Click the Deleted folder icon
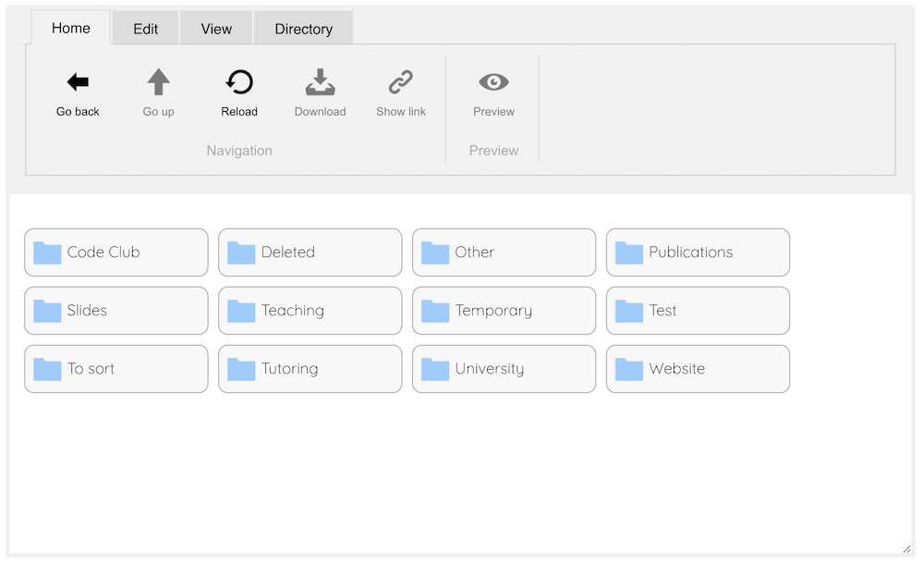 click(x=241, y=252)
